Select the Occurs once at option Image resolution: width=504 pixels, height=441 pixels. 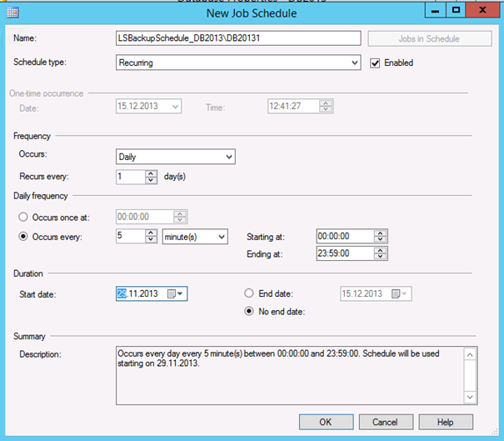coord(24,217)
